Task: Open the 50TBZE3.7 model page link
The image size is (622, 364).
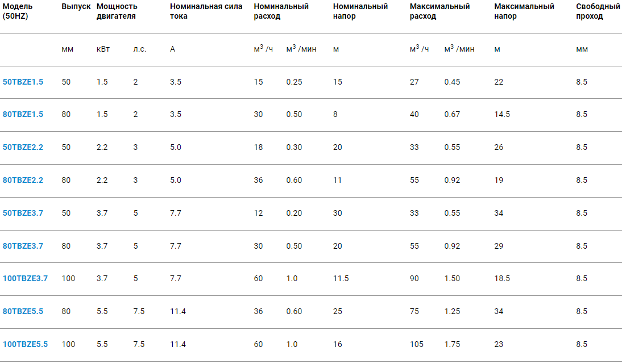Action: 23,214
